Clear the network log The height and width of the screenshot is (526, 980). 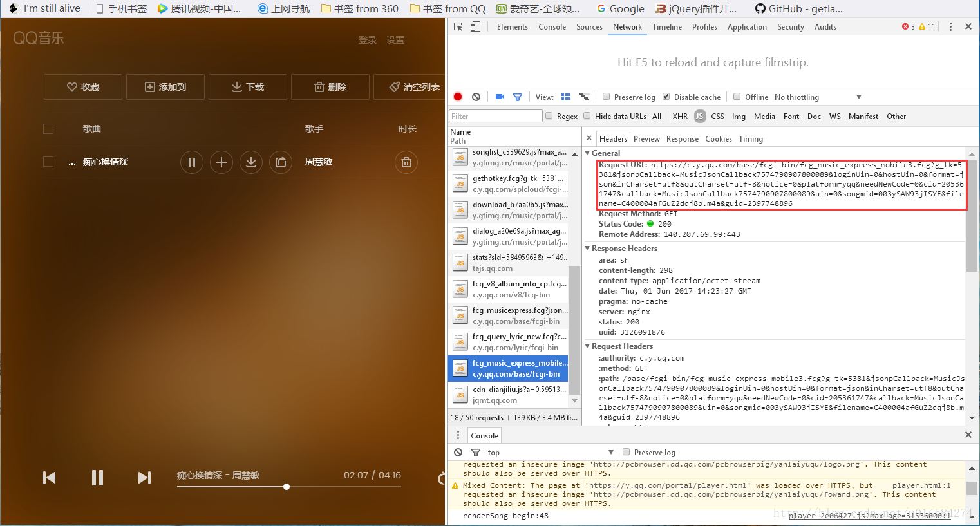coord(476,97)
